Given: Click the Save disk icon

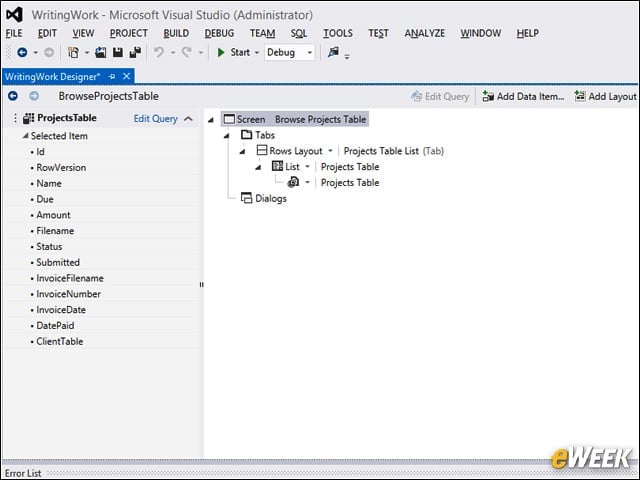Looking at the screenshot, I should (118, 52).
